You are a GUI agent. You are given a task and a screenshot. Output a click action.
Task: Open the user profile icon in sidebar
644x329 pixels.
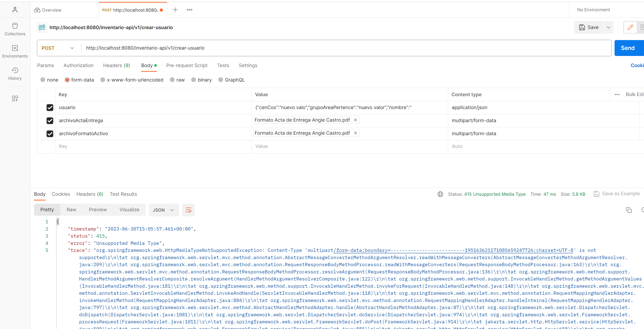click(15, 10)
